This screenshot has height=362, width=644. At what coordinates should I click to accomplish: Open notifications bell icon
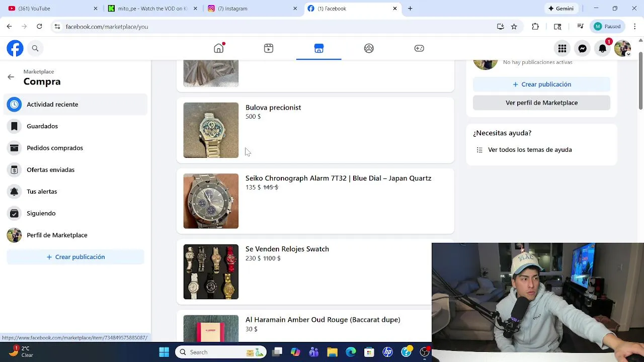coord(602,48)
